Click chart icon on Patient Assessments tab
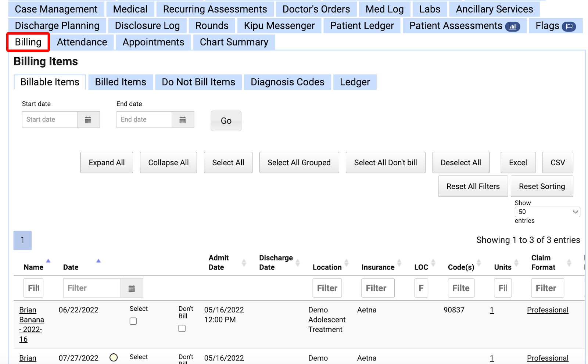 click(x=512, y=26)
